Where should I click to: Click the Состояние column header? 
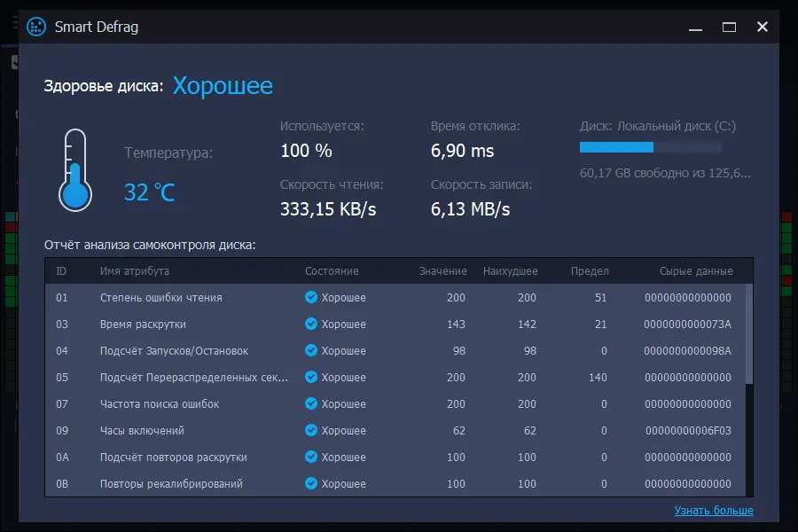tap(332, 271)
